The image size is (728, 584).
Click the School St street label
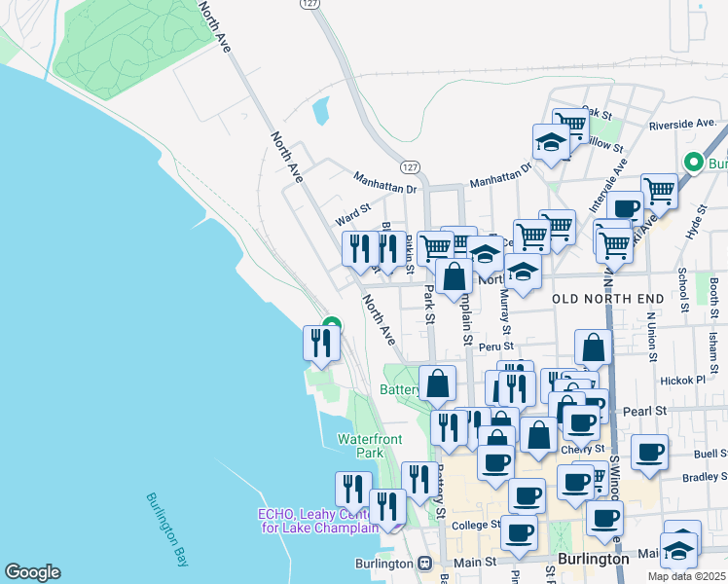[683, 290]
